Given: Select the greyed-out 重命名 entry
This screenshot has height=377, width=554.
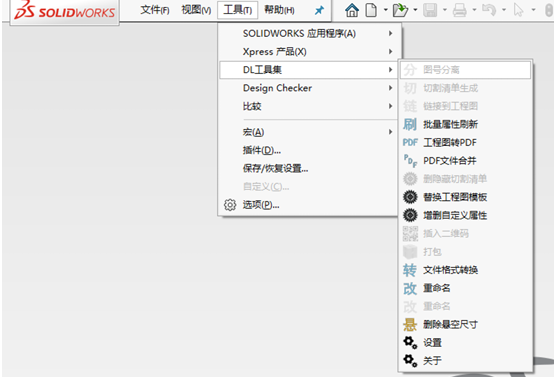Looking at the screenshot, I should coord(465,306).
